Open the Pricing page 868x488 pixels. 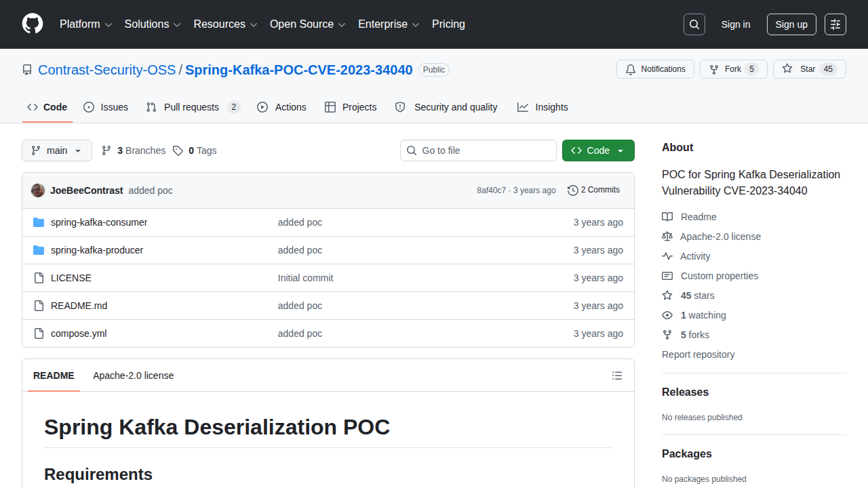(448, 24)
